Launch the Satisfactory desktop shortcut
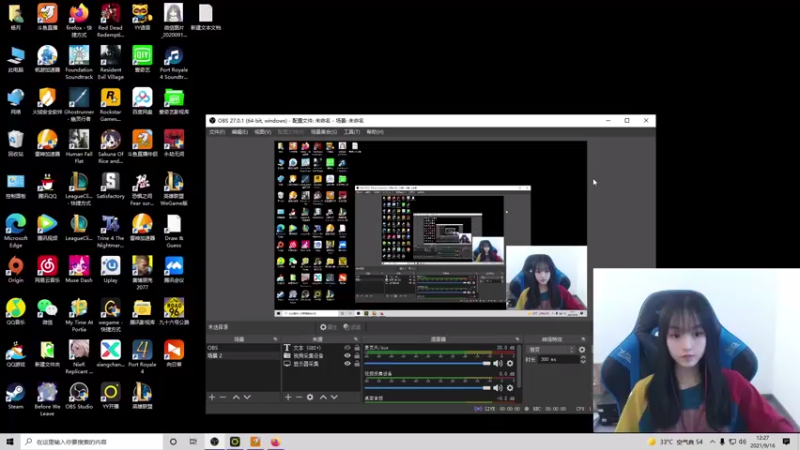The image size is (800, 450). 111,186
